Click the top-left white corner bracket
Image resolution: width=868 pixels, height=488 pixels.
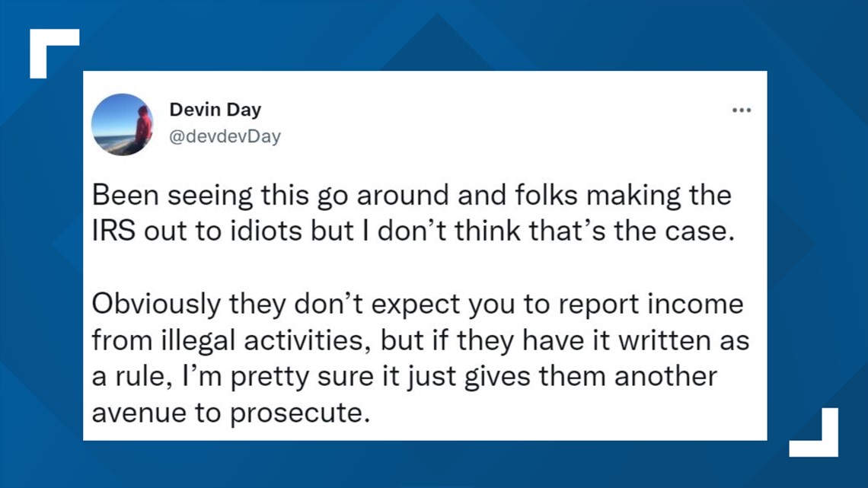(x=54, y=53)
